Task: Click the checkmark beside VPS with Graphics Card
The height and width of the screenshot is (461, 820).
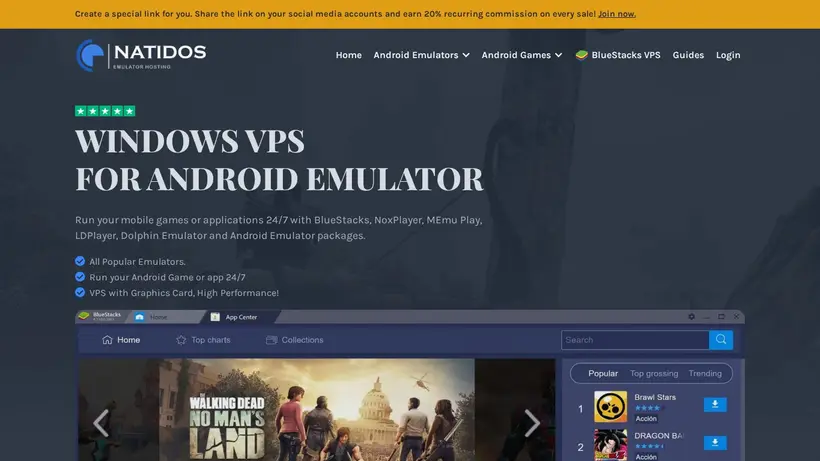Action: 80,292
